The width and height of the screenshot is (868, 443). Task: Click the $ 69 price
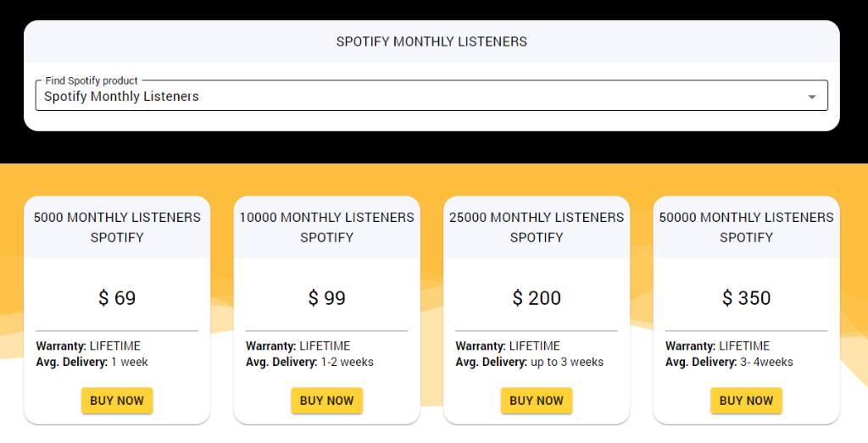(x=117, y=298)
